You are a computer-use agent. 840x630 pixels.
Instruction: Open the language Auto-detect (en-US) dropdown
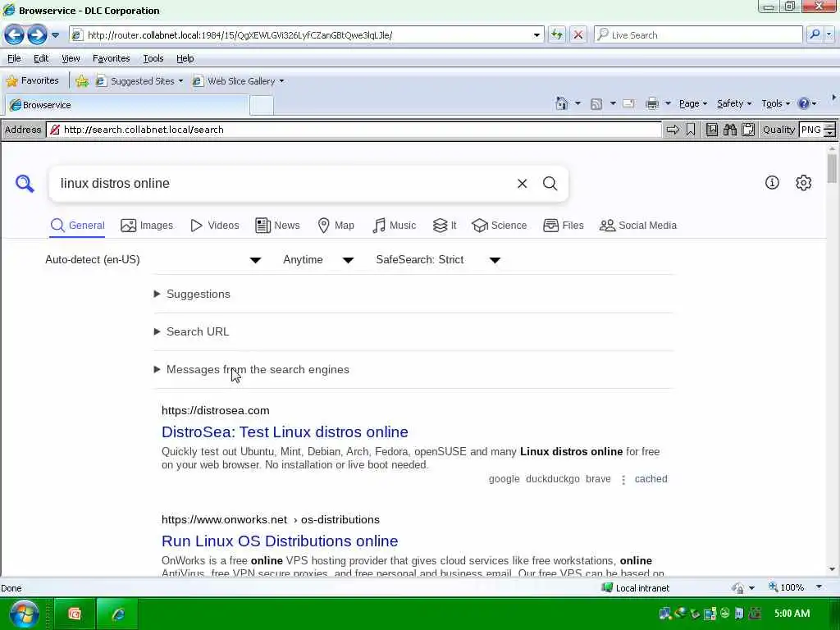(153, 260)
